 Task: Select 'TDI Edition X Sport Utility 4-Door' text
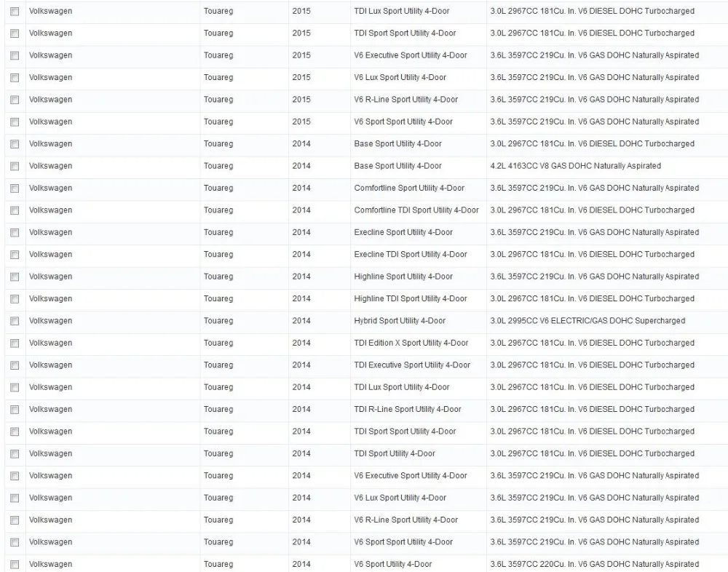point(411,343)
